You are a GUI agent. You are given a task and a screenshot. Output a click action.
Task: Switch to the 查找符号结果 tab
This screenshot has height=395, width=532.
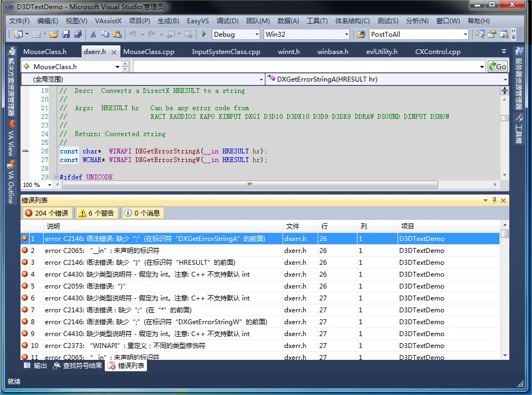click(78, 365)
